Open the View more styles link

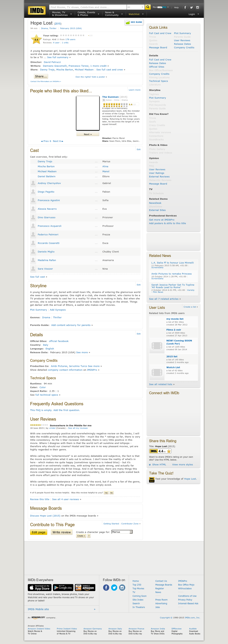(183, 464)
